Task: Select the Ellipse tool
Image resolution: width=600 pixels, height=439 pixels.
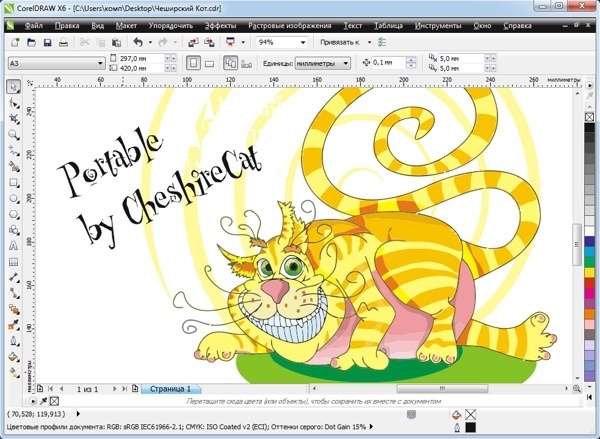Action: [13, 197]
